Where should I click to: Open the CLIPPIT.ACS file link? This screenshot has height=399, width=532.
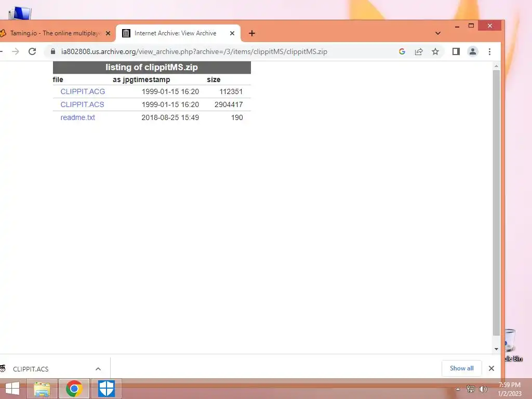83,104
